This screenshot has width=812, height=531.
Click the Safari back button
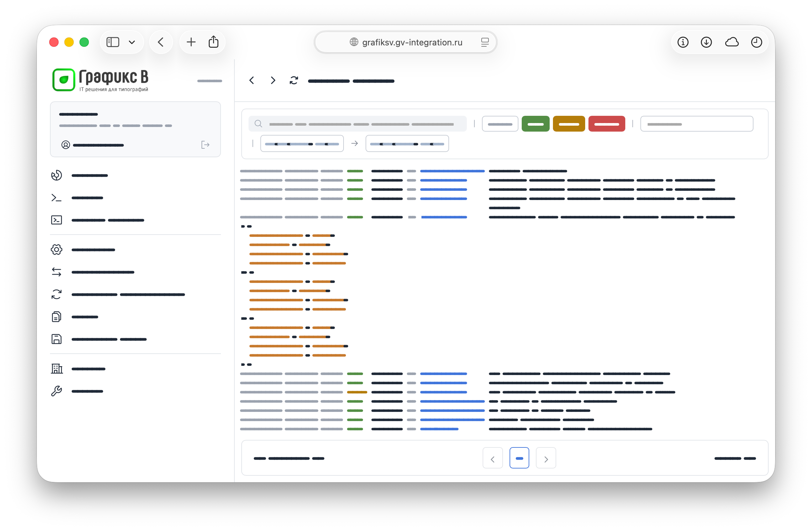[161, 42]
